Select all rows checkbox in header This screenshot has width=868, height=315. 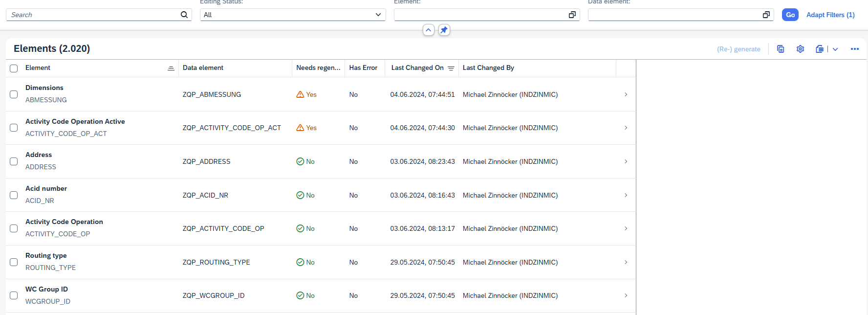14,68
